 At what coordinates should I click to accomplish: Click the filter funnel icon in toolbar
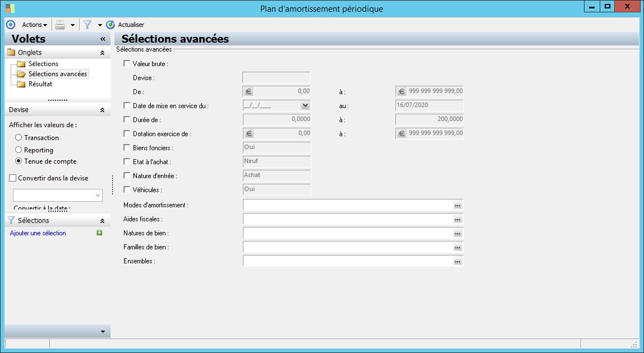[88, 25]
